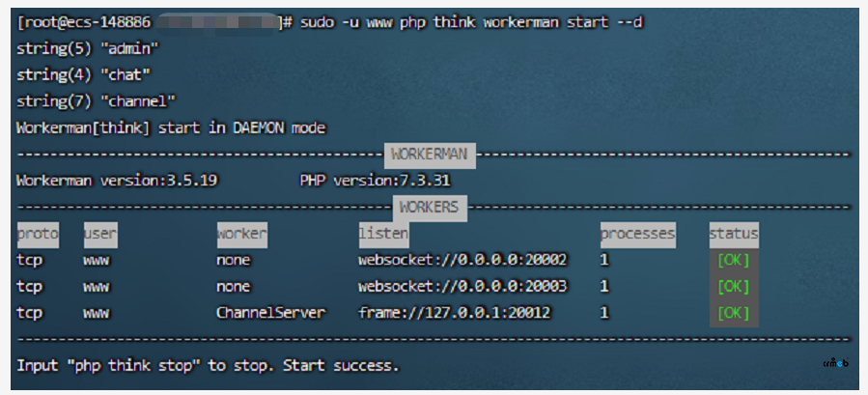Click the Workerman version:3.5.19 text
Viewport: 868px width, 395px height.
117,181
